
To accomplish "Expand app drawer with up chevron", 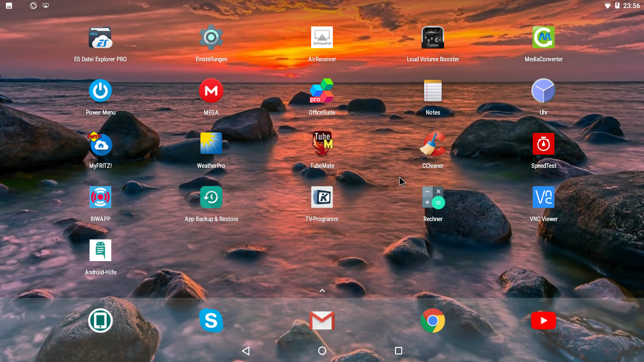I will click(x=322, y=291).
